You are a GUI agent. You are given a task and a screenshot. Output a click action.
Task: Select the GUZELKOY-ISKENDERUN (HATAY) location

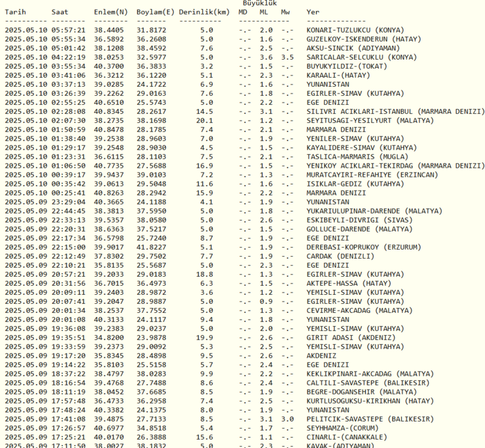(x=364, y=40)
